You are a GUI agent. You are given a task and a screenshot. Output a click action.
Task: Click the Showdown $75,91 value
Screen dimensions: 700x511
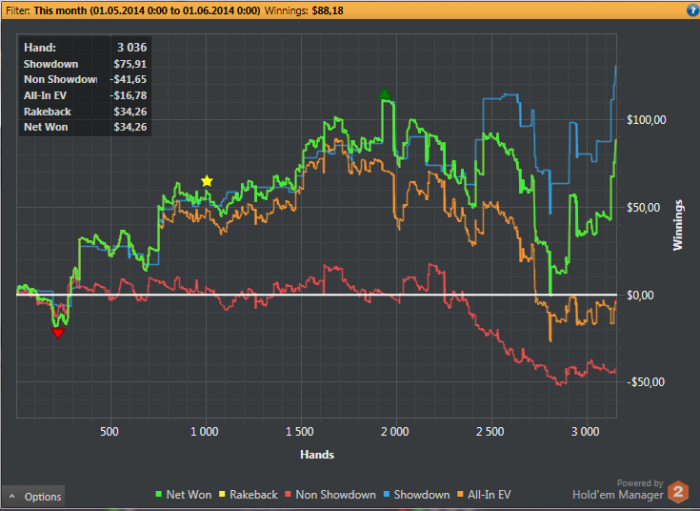pos(130,64)
